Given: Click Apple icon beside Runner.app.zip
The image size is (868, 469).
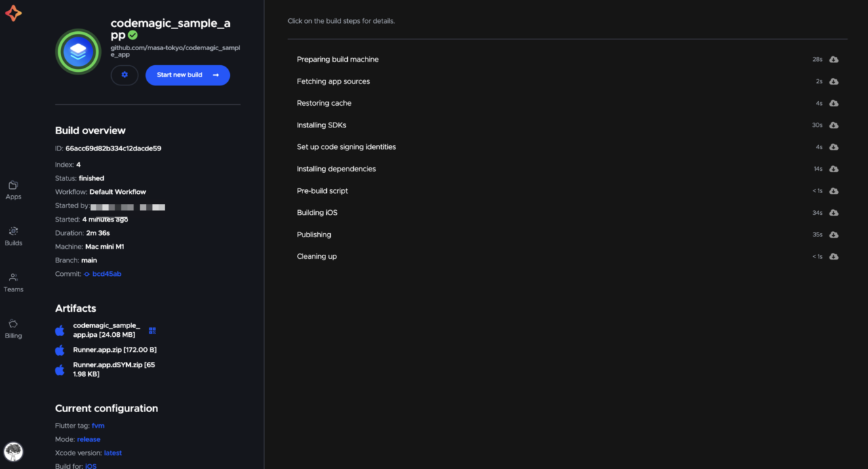Looking at the screenshot, I should click(60, 350).
